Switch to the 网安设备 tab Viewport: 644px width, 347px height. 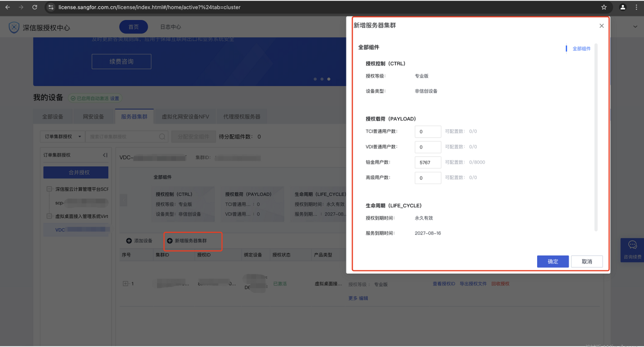pos(93,117)
